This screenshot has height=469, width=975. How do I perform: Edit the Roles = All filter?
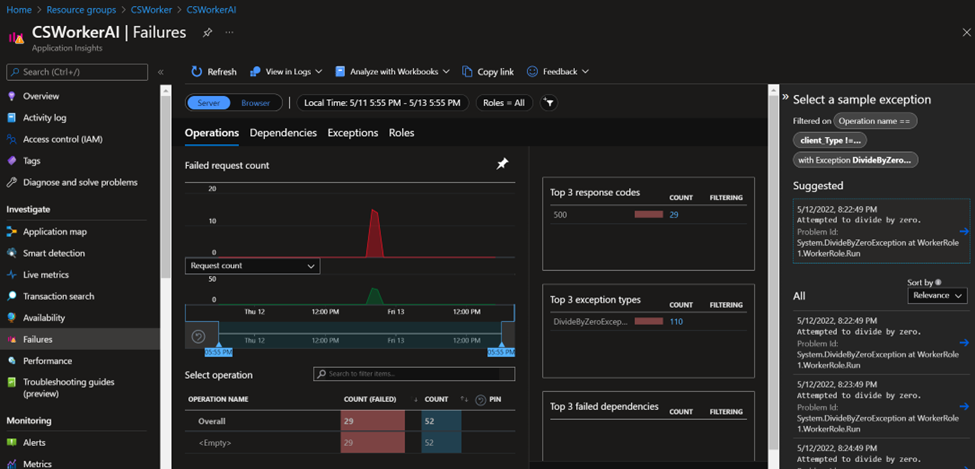point(504,103)
